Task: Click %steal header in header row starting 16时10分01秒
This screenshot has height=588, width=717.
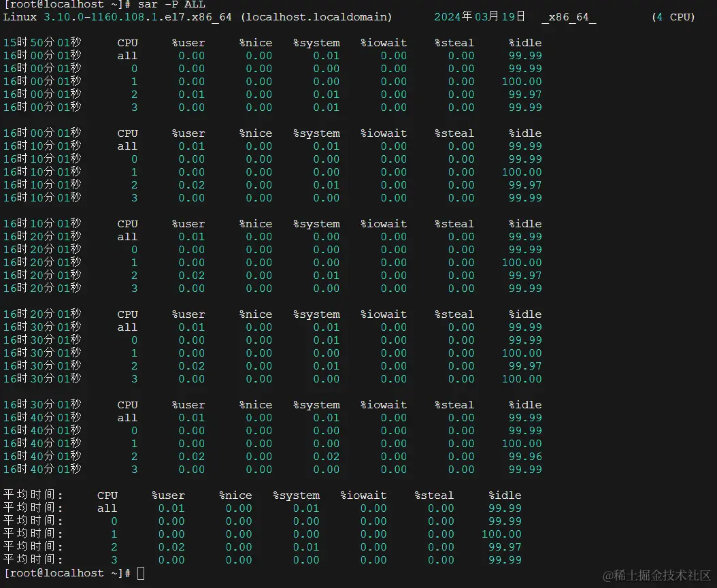Action: pyautogui.click(x=454, y=224)
